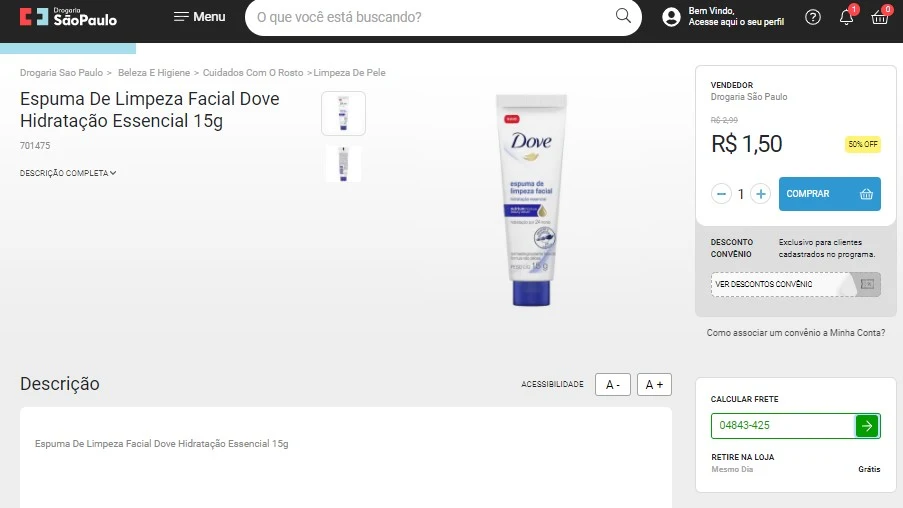Decrease quantity with minus button
The image size is (903, 508).
pyautogui.click(x=721, y=194)
